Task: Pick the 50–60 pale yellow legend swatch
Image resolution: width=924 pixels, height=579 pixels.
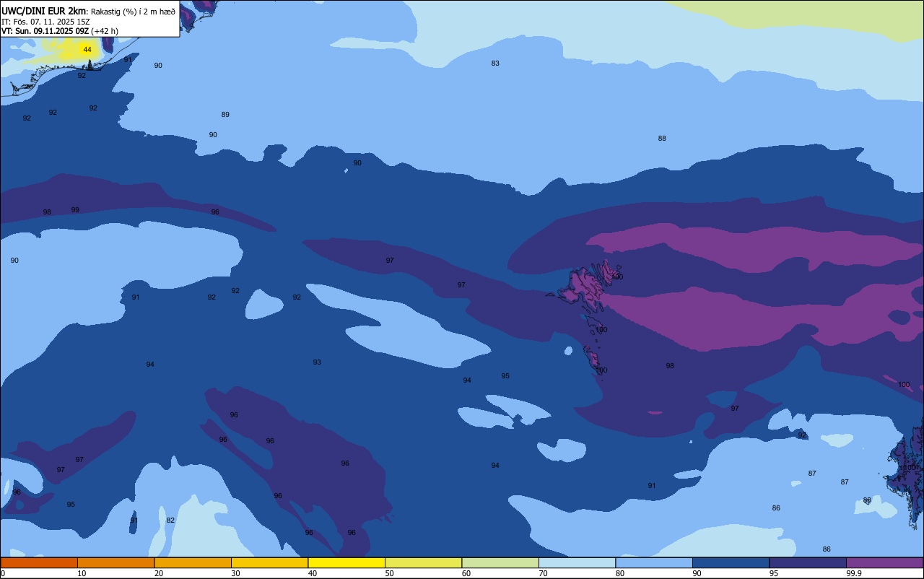Action: pos(423,562)
